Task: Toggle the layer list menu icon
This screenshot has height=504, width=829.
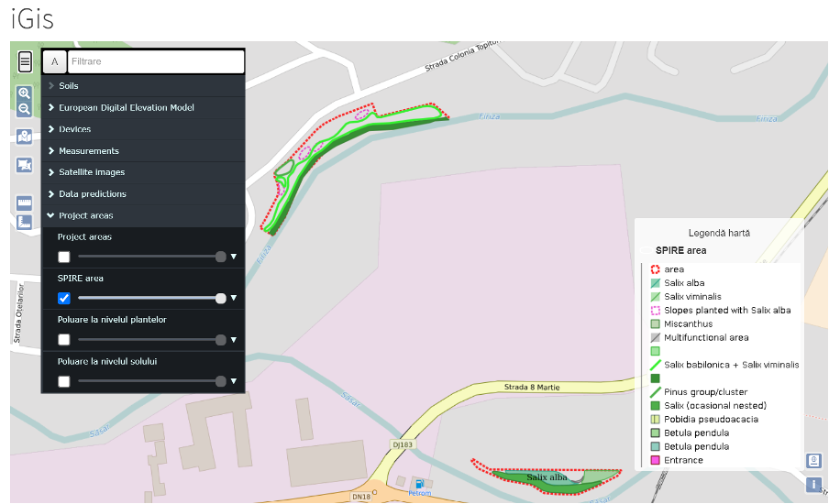Action: click(25, 62)
